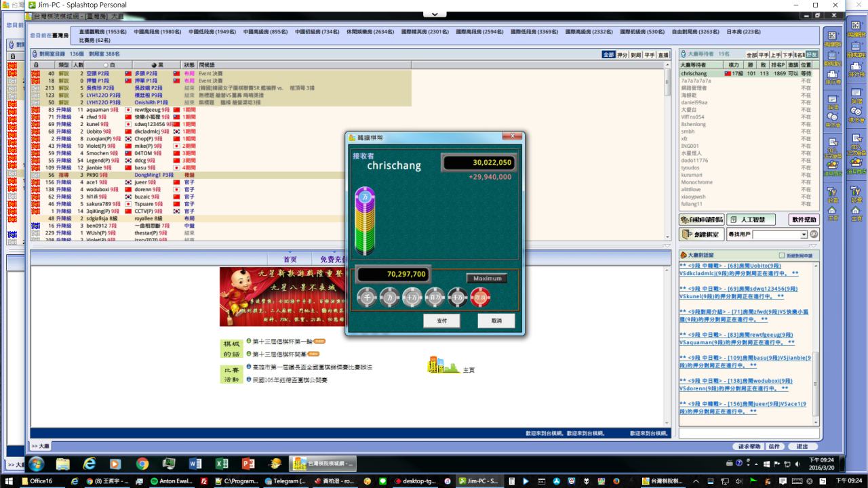This screenshot has width=868, height=488.
Task: Add the black 千万 chip to the transfer
Action: pyautogui.click(x=458, y=296)
